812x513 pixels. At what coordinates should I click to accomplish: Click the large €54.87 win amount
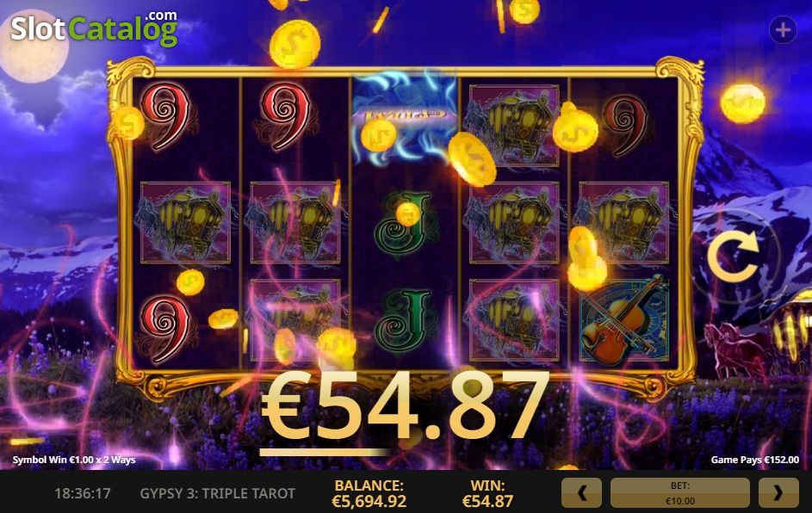click(405, 406)
